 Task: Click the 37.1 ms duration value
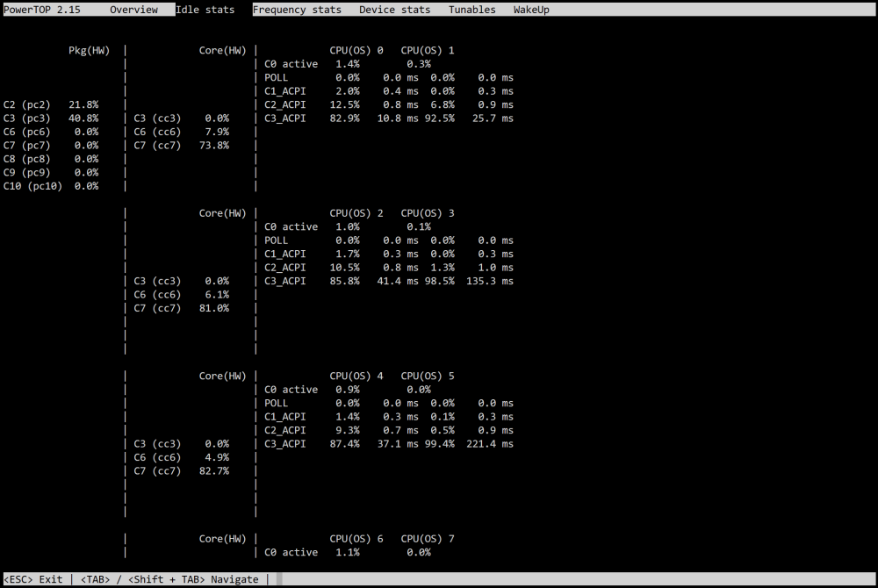[398, 444]
